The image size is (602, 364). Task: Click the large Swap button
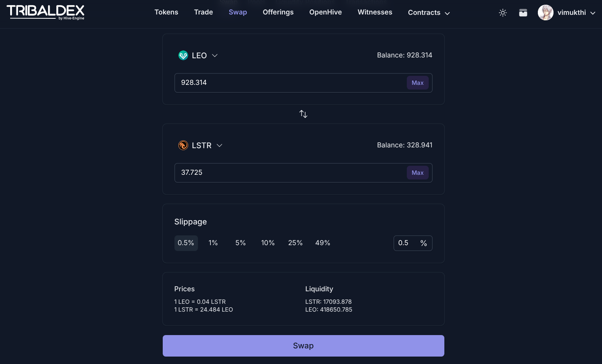coord(303,346)
